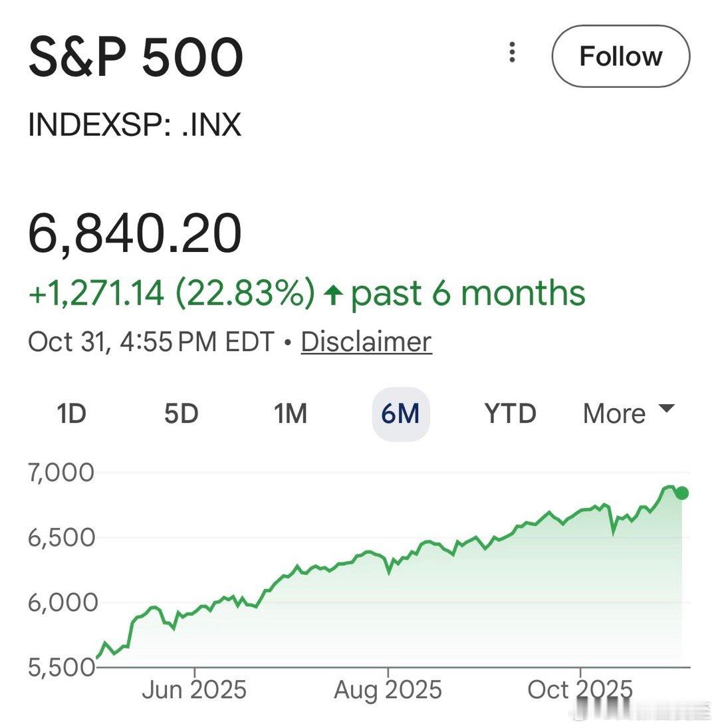Click the 7,000 y-axis label

61,473
